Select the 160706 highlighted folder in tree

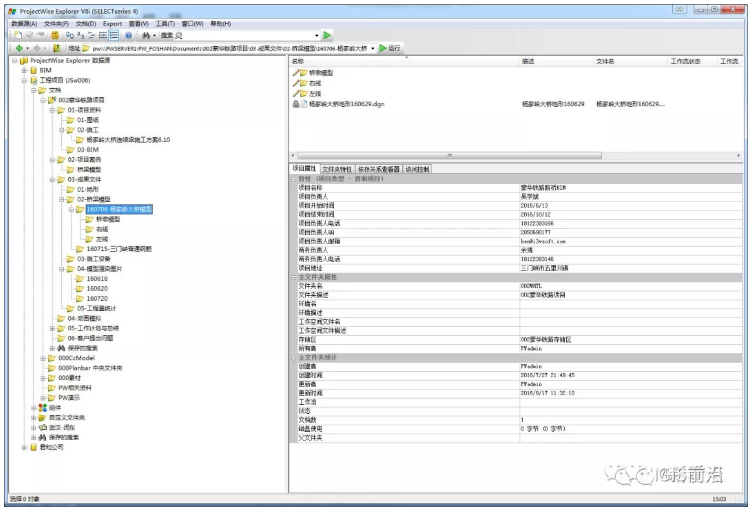[x=119, y=209]
